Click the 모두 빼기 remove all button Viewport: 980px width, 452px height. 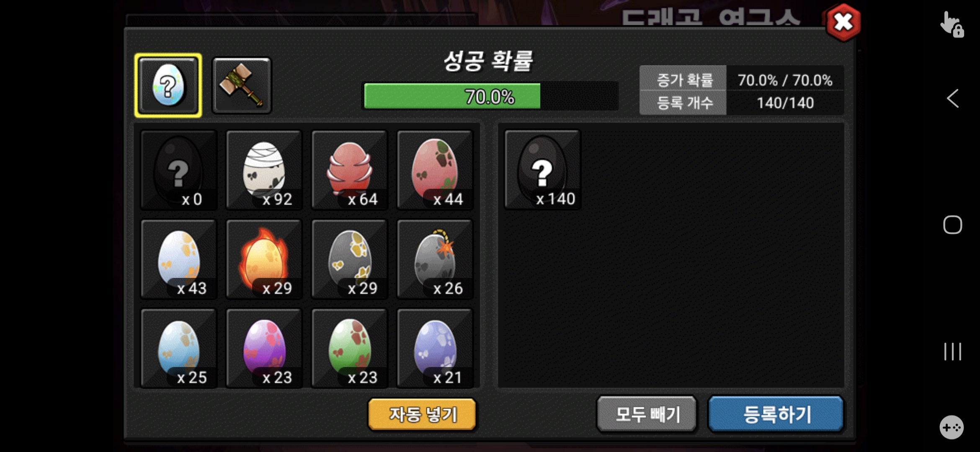pyautogui.click(x=647, y=414)
